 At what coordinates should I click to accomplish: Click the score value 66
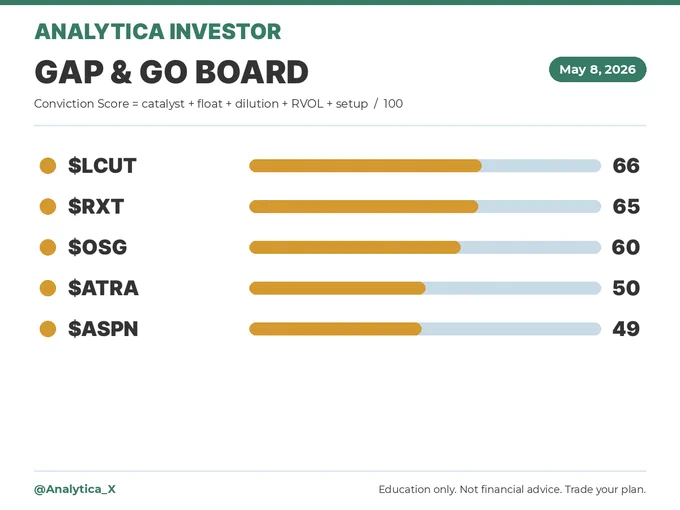(626, 166)
